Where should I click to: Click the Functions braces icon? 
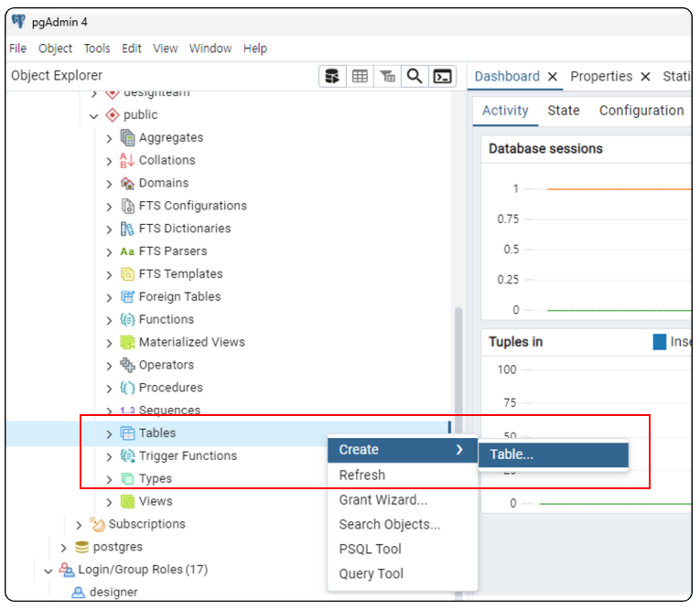[127, 320]
